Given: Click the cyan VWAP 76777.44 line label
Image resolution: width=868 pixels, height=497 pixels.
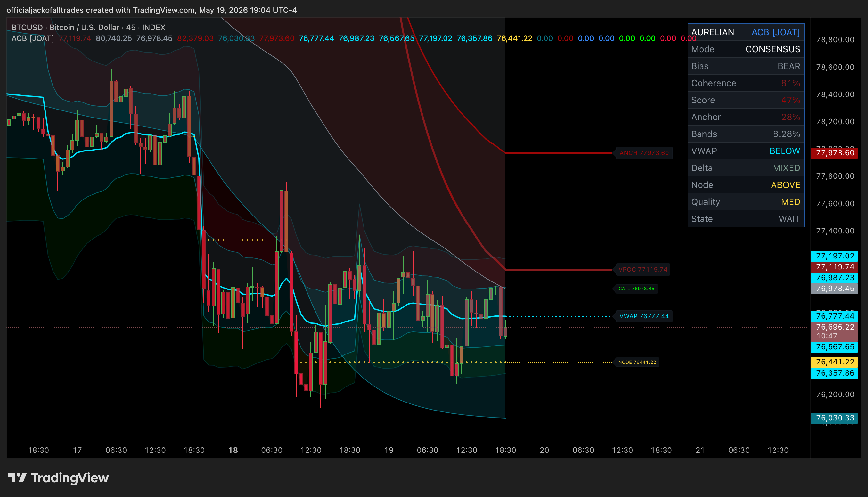Looking at the screenshot, I should tap(643, 316).
